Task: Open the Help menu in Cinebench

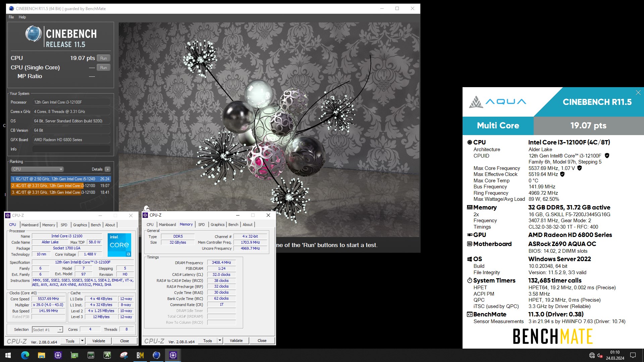Action: point(22,17)
